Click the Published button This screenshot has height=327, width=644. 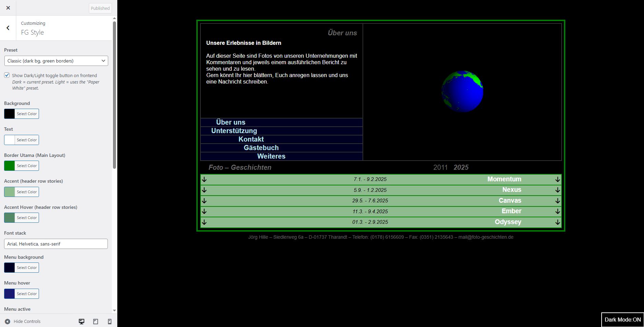pos(100,8)
